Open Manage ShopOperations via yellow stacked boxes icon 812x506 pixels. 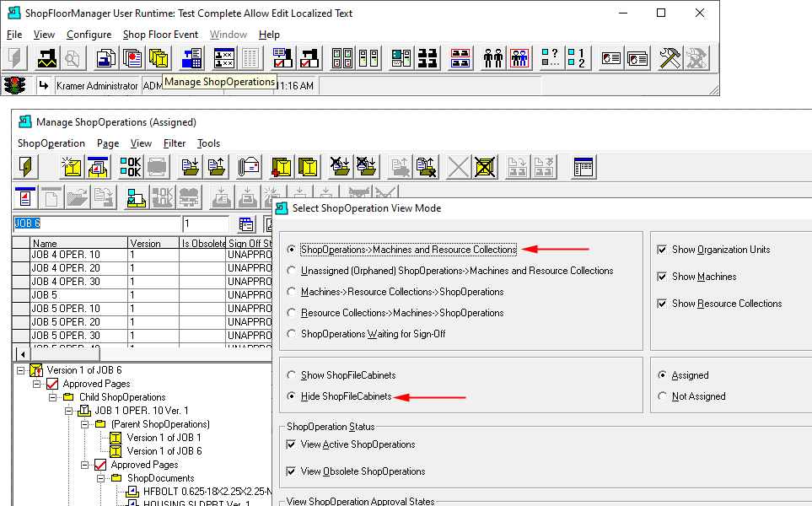pos(159,58)
